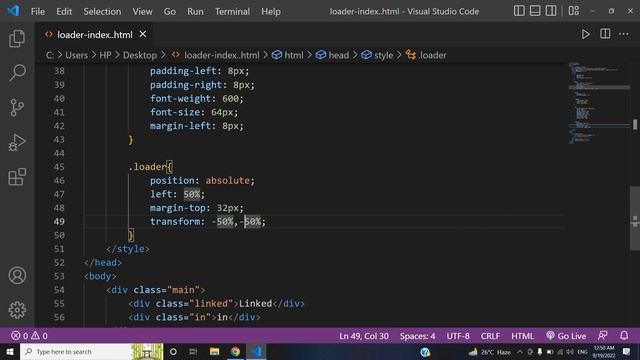This screenshot has height=360, width=640.
Task: Open notifications bell in status bar
Action: pyautogui.click(x=624, y=336)
